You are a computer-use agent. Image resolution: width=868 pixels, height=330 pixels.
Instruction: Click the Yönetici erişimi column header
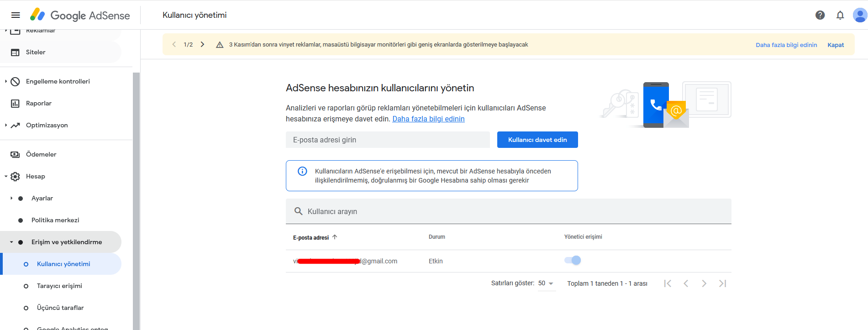pyautogui.click(x=583, y=237)
